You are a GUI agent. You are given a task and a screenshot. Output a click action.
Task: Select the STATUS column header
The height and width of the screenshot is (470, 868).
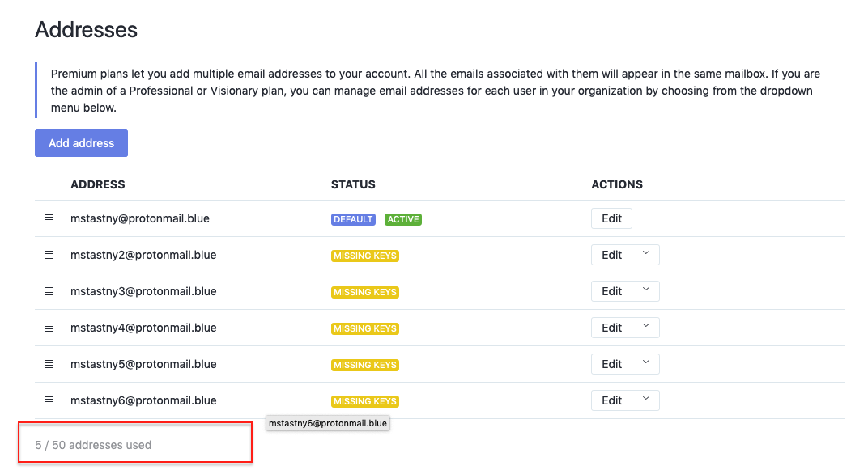[353, 184]
